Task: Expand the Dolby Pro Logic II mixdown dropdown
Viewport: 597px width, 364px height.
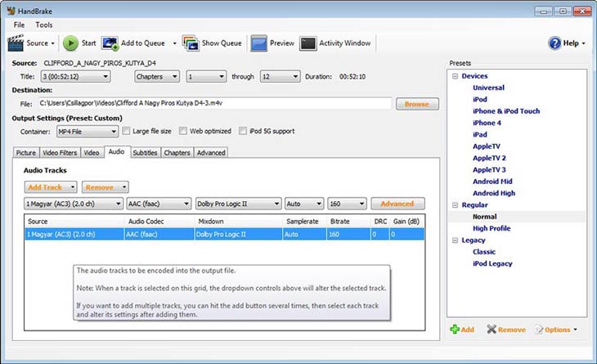Action: tap(238, 203)
